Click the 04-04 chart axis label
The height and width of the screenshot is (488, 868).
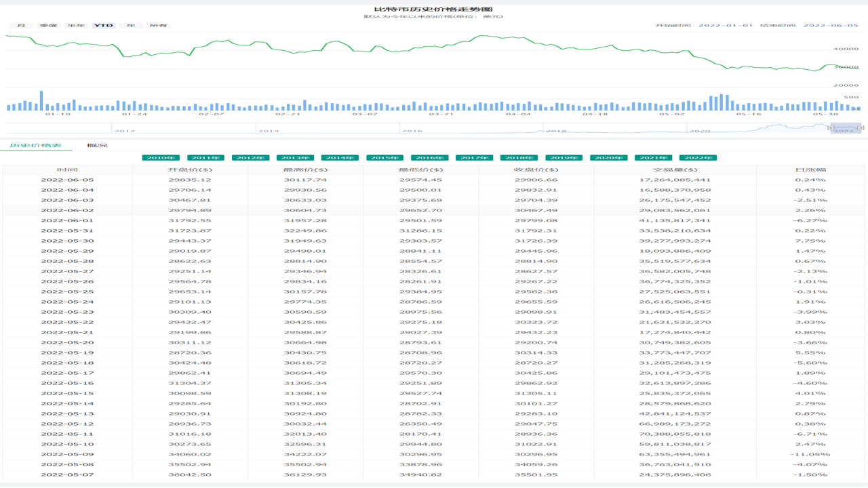pos(518,114)
